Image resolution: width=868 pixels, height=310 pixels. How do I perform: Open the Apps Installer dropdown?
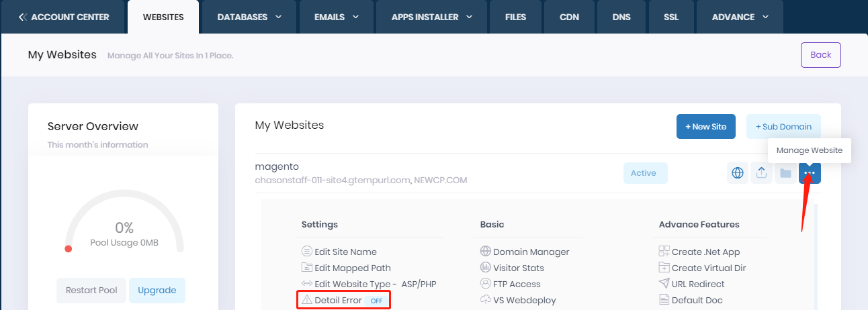[x=433, y=17]
